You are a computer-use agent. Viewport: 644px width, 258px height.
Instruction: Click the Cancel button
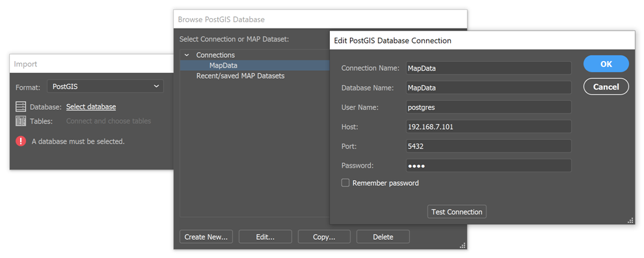tap(606, 86)
